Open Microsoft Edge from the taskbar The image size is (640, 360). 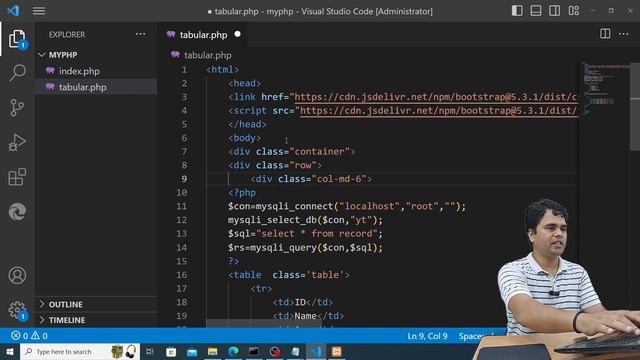click(x=233, y=351)
